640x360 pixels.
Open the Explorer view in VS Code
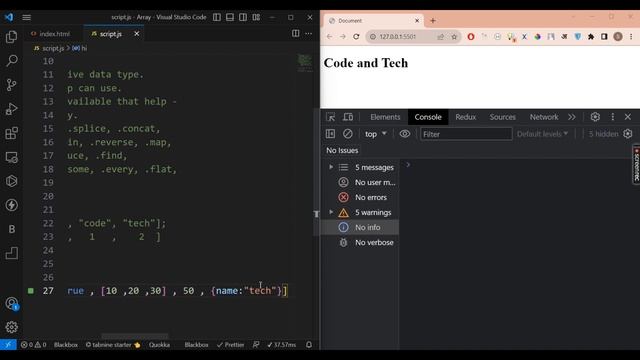tap(11, 37)
